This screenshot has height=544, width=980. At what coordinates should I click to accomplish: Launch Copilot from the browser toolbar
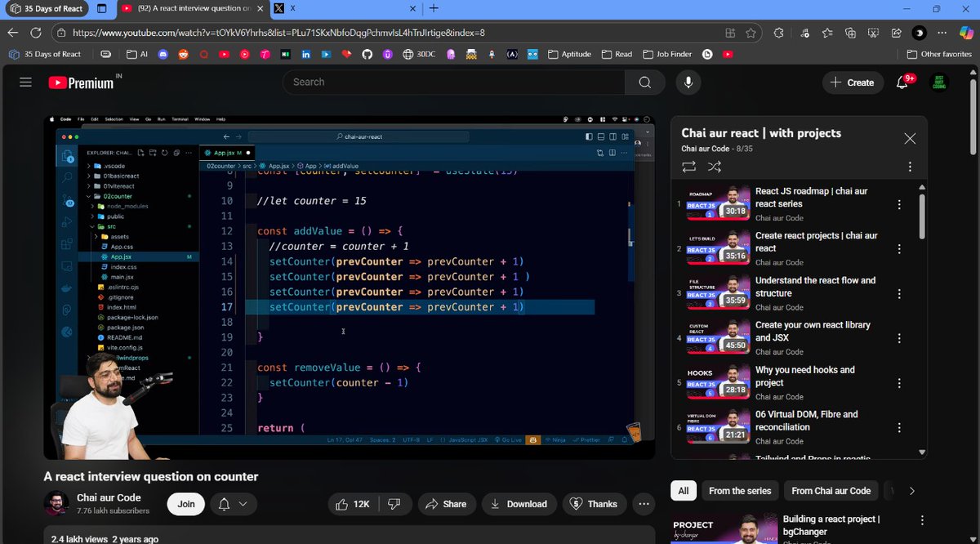coord(966,33)
